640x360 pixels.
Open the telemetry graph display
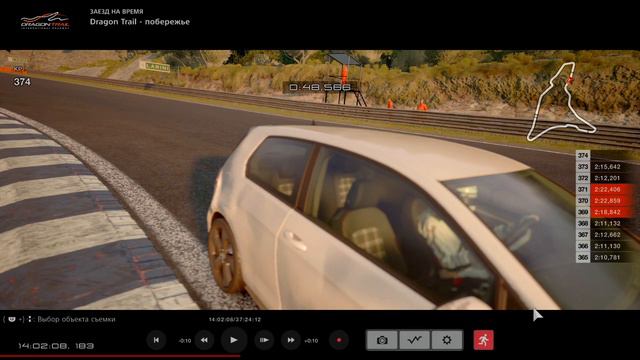tap(415, 340)
